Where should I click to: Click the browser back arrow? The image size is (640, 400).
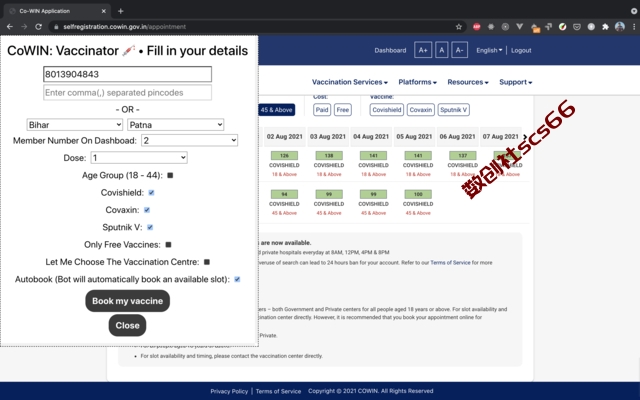tap(10, 27)
